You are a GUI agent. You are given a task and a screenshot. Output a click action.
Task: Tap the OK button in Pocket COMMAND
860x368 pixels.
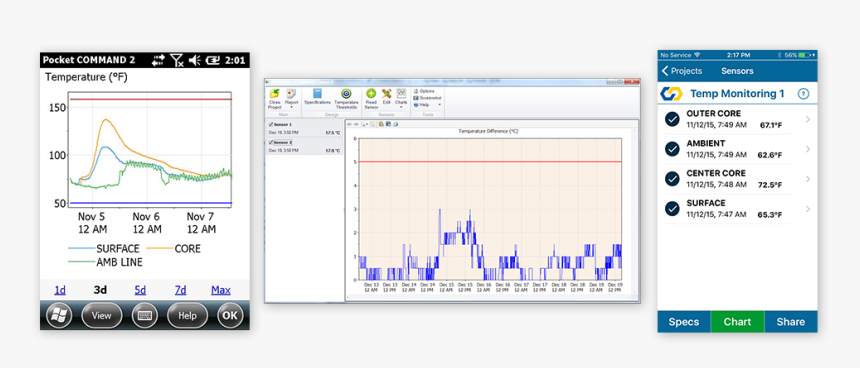click(230, 316)
